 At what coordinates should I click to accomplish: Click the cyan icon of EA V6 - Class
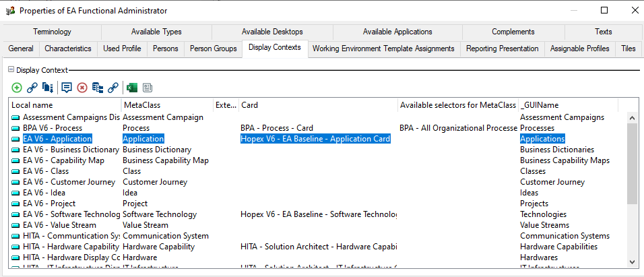click(x=15, y=171)
